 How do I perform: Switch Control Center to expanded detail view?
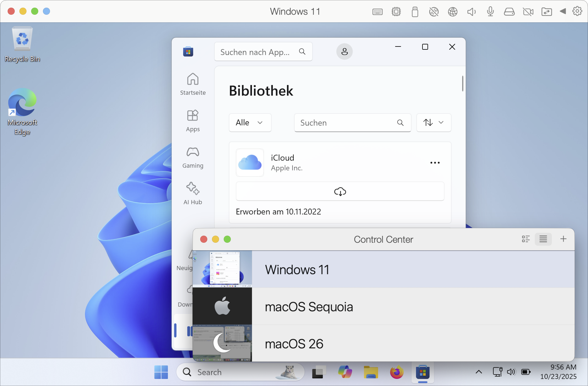[x=526, y=239]
